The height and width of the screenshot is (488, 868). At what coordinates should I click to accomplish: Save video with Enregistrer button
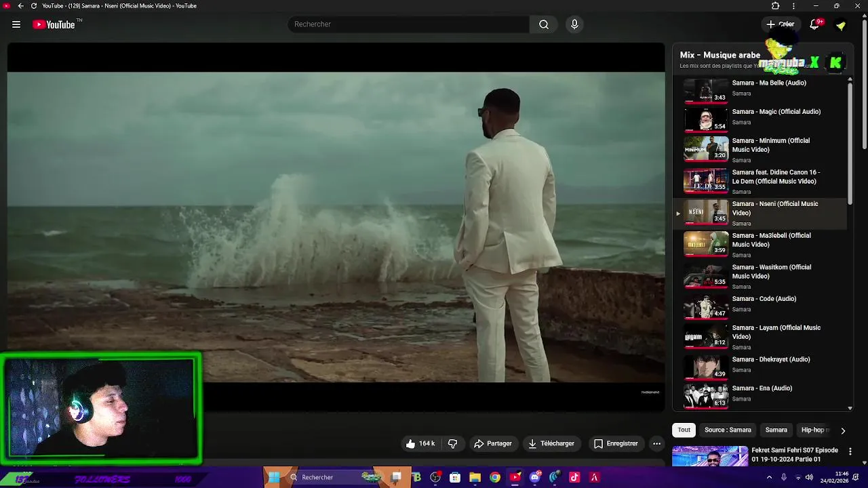tap(616, 443)
